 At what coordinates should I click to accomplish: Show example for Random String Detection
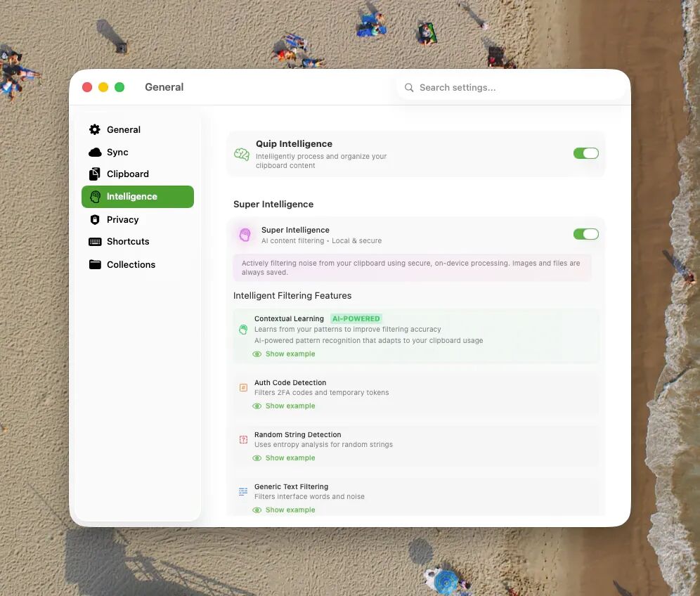coord(284,458)
